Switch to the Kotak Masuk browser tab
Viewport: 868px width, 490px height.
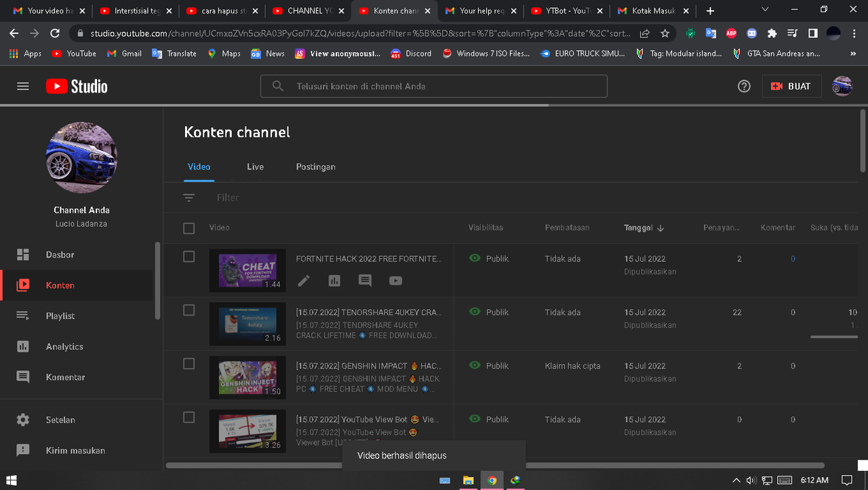tap(652, 11)
